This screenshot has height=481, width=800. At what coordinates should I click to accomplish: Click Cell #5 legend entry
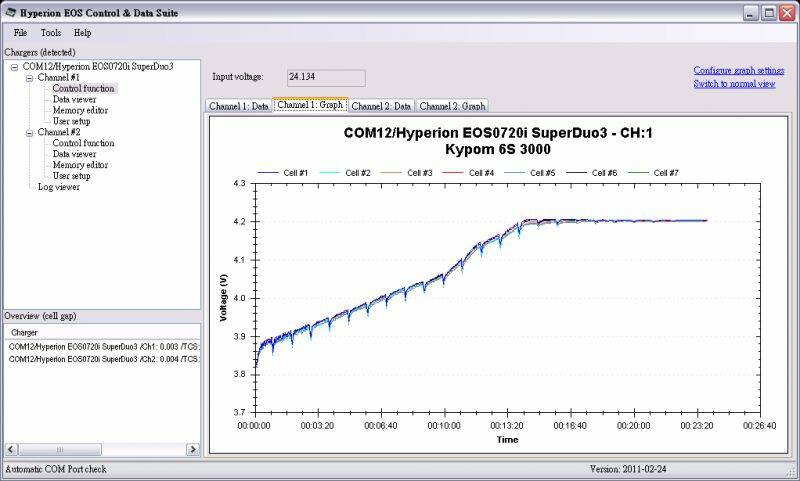click(x=530, y=173)
